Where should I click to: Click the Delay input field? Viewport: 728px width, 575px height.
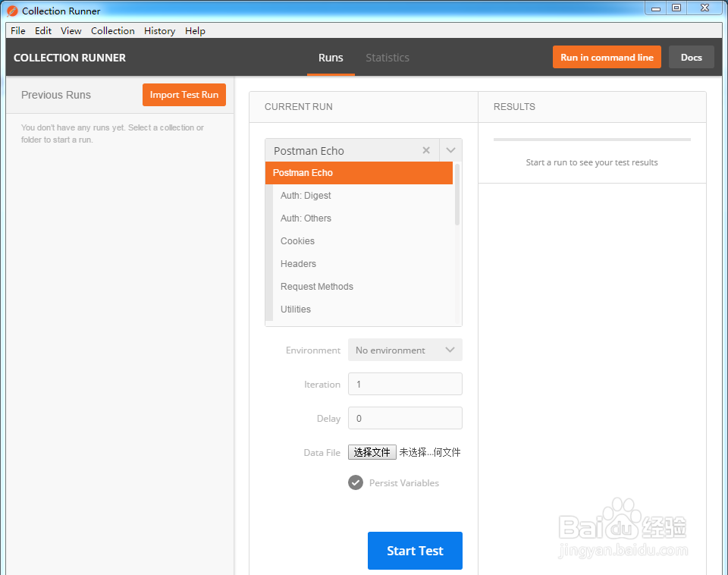coord(405,418)
